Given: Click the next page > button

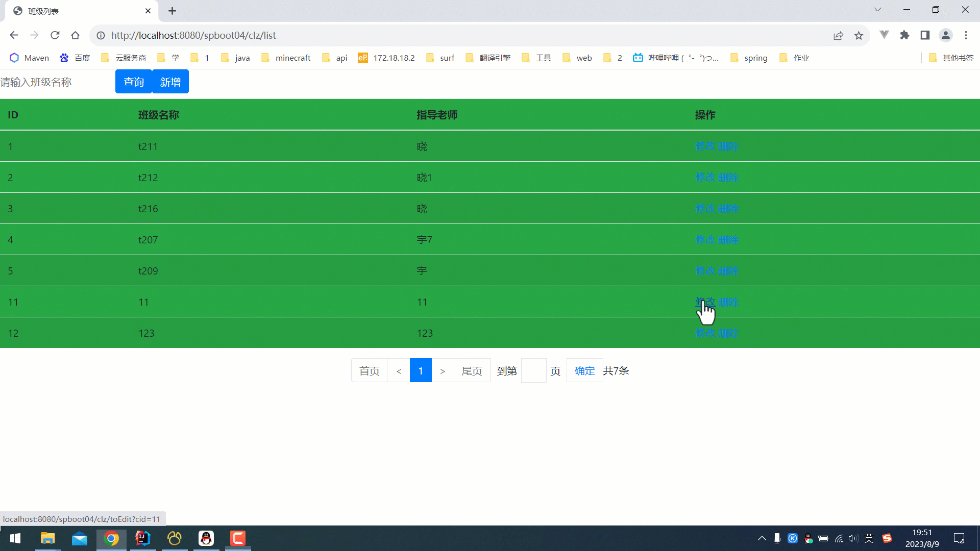Looking at the screenshot, I should tap(443, 370).
